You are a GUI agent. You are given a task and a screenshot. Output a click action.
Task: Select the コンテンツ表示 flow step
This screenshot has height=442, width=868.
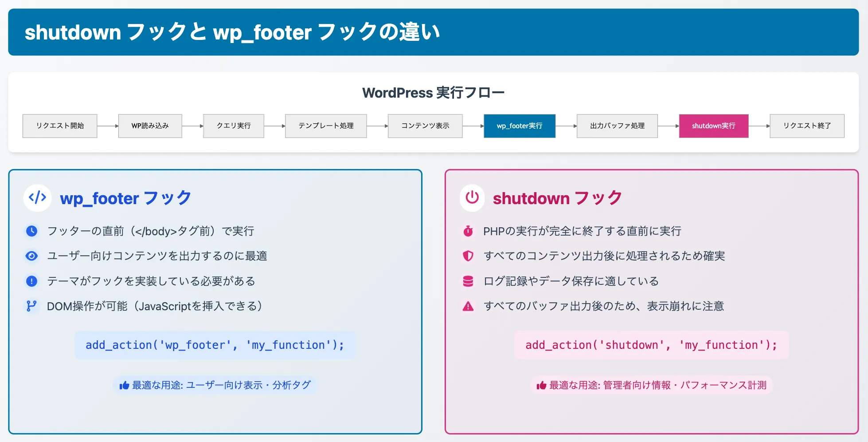[425, 126]
